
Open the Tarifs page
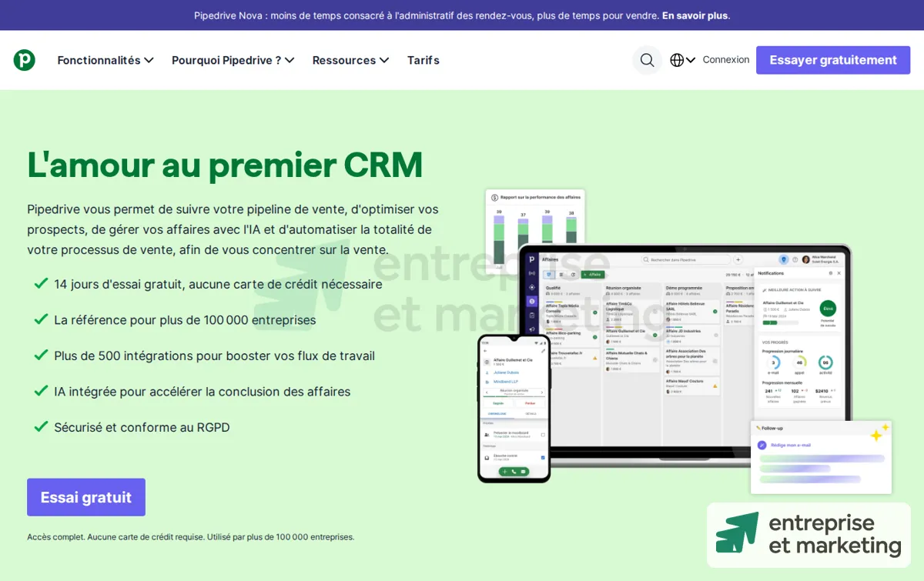[423, 60]
